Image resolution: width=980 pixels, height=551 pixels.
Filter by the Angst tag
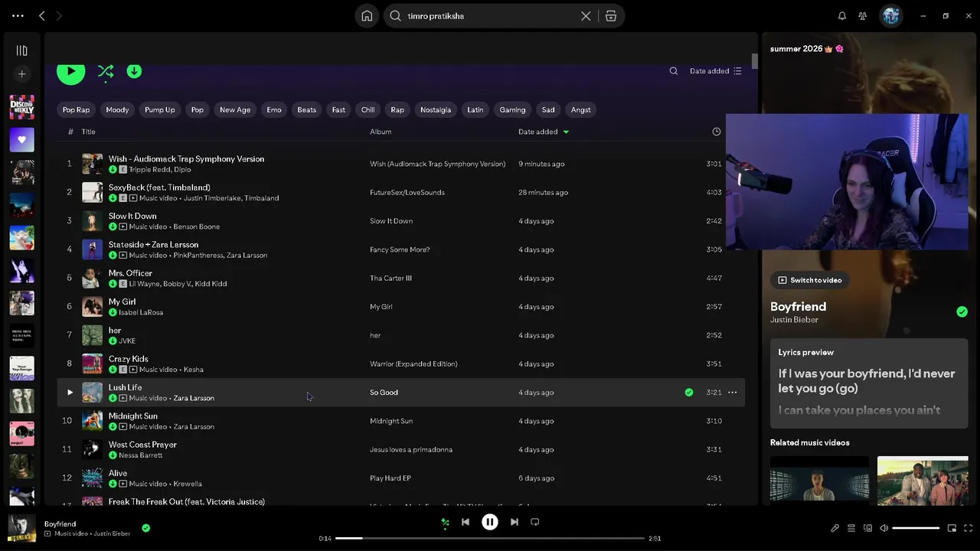[581, 109]
